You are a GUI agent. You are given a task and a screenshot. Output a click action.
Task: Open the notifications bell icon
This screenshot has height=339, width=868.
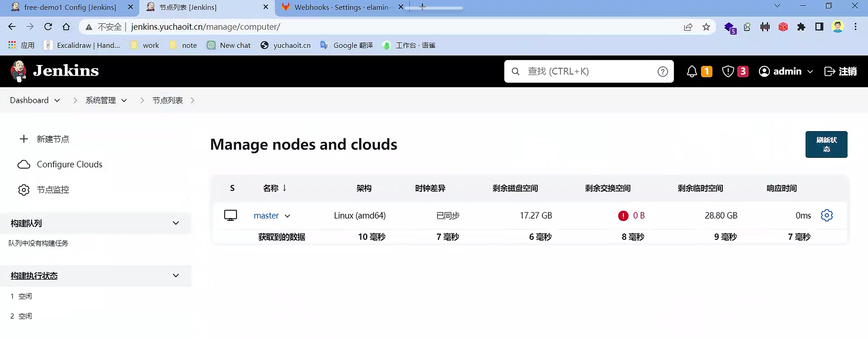click(x=691, y=71)
